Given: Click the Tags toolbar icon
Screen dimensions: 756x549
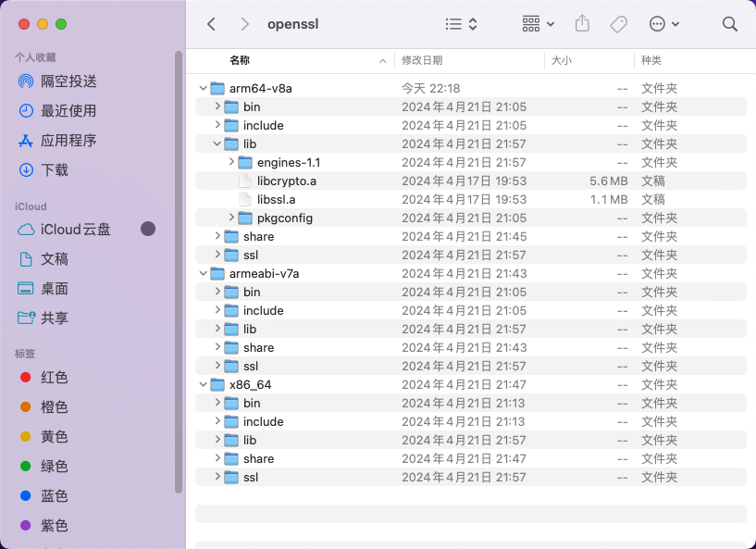Looking at the screenshot, I should pos(619,24).
